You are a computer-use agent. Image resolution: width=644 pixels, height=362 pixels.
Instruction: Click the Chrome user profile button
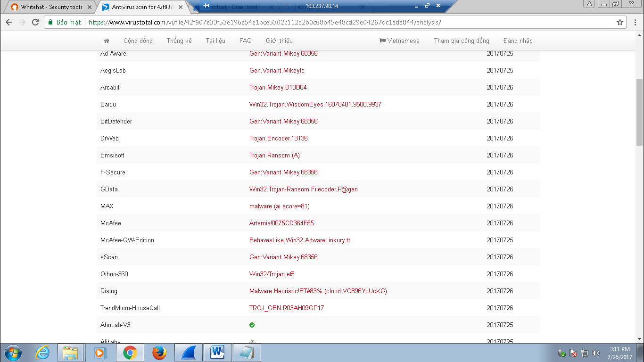click(589, 4)
